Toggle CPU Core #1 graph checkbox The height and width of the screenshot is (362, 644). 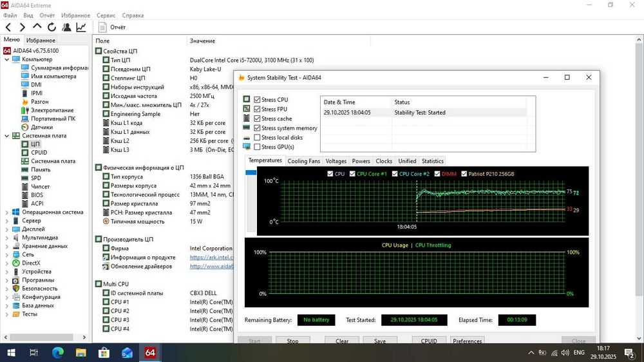click(x=352, y=174)
